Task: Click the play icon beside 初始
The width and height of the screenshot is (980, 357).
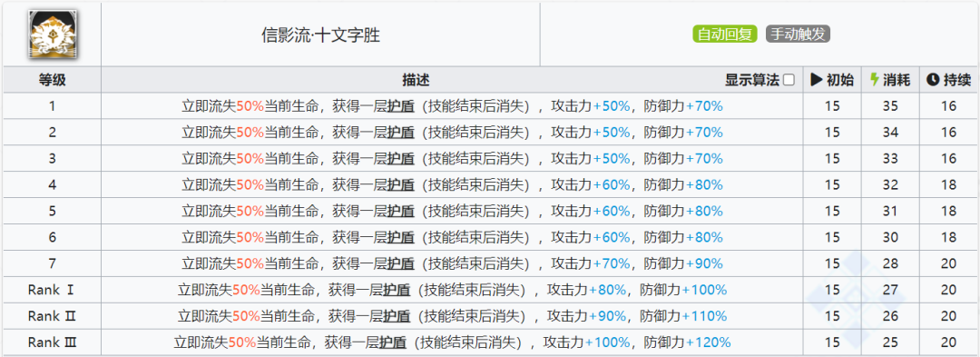Action: click(816, 80)
